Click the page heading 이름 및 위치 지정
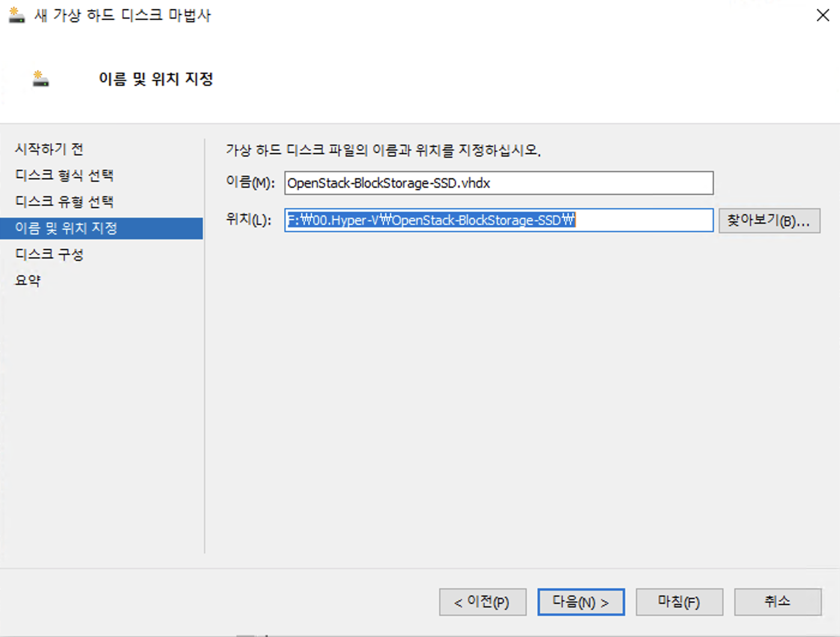 tap(156, 79)
